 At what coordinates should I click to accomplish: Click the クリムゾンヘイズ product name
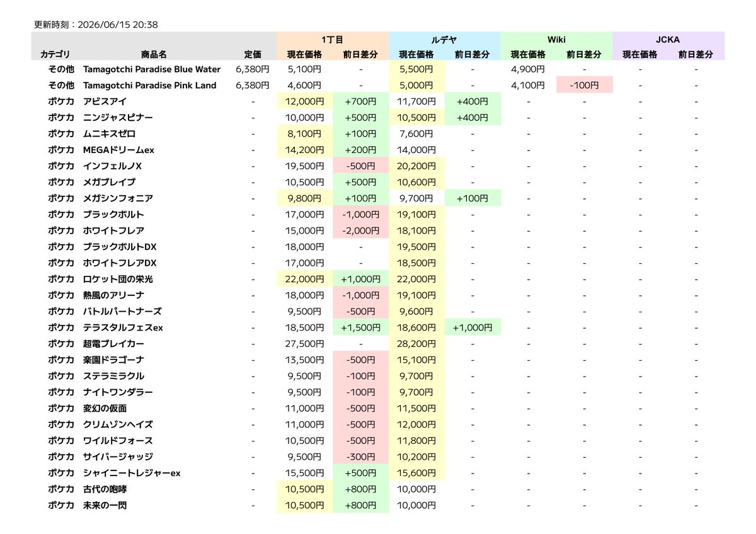118,425
